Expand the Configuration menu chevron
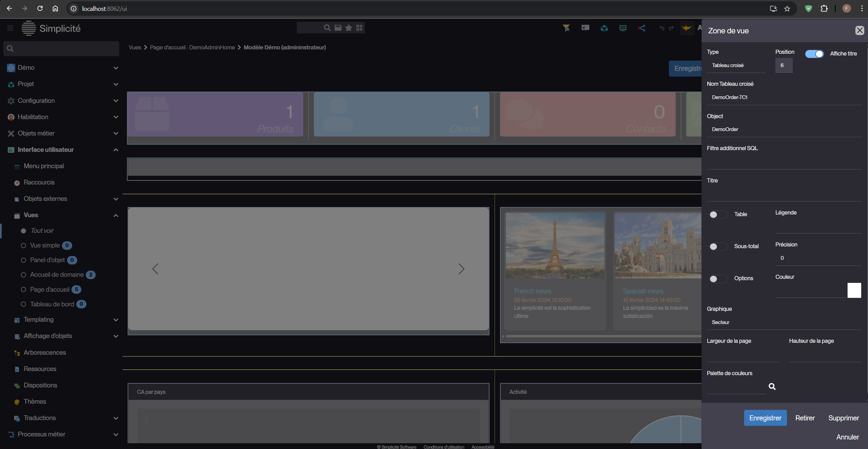This screenshot has width=868, height=449. coord(116,100)
